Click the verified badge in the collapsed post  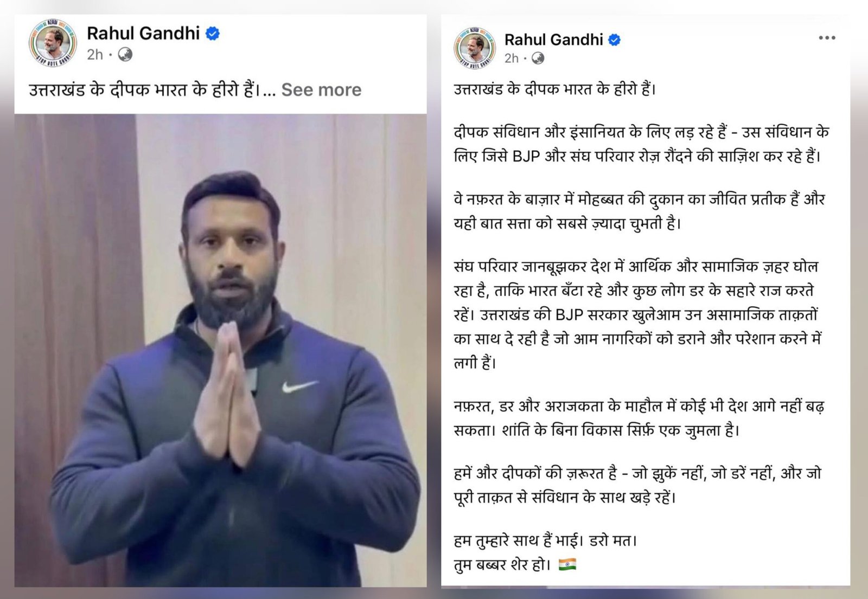(213, 34)
